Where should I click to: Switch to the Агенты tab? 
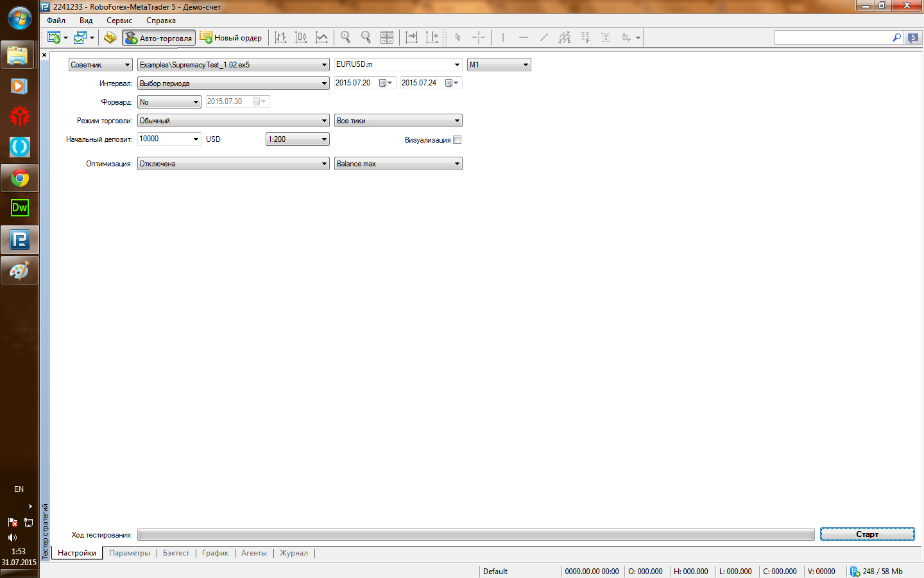tap(254, 553)
